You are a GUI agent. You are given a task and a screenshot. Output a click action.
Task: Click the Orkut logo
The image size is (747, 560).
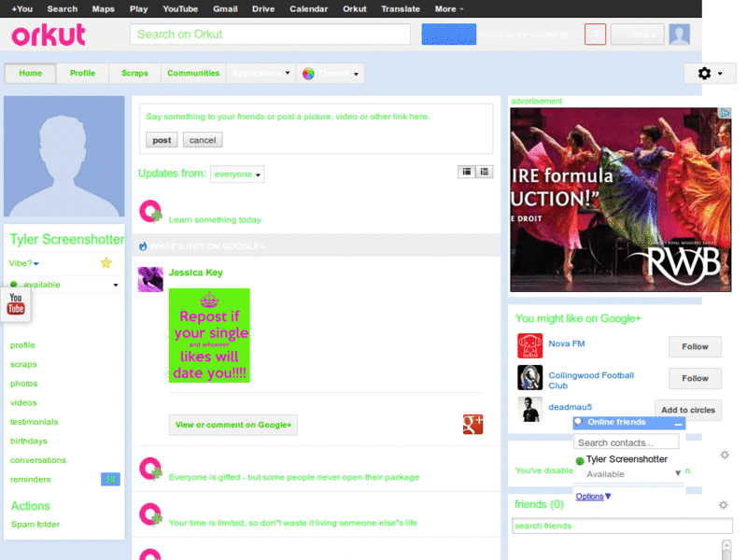pyautogui.click(x=49, y=35)
